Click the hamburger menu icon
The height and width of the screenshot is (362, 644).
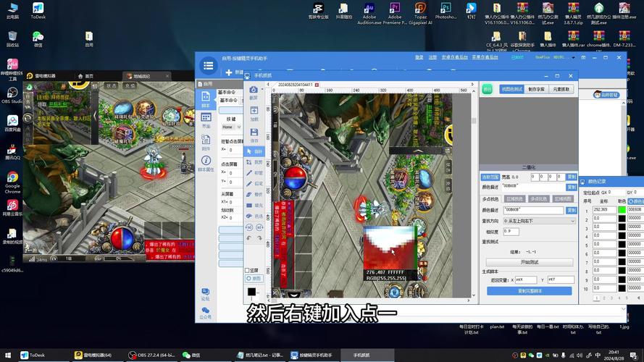pos(209,66)
